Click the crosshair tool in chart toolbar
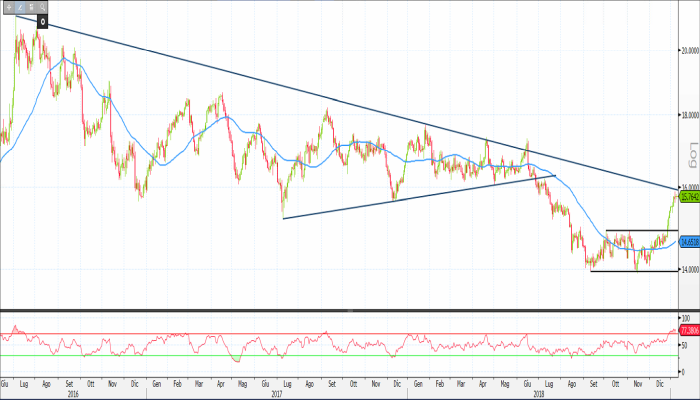Screen dimensions: 700x400 [x=8, y=6]
